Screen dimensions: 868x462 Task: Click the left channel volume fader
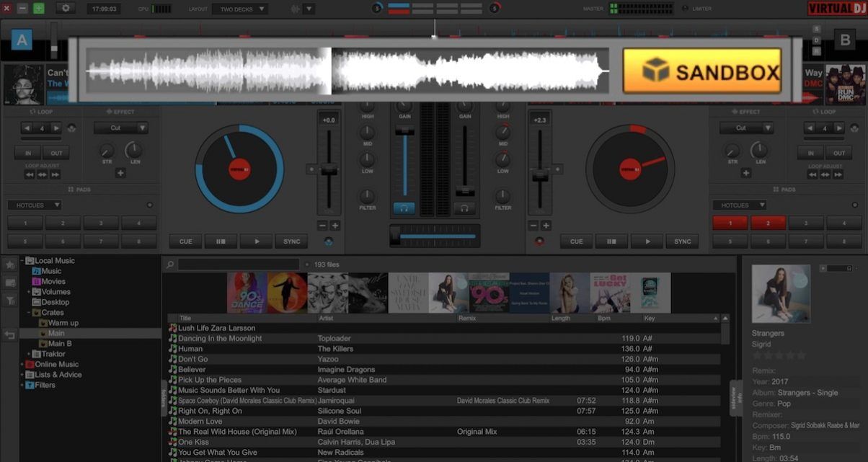pyautogui.click(x=404, y=130)
